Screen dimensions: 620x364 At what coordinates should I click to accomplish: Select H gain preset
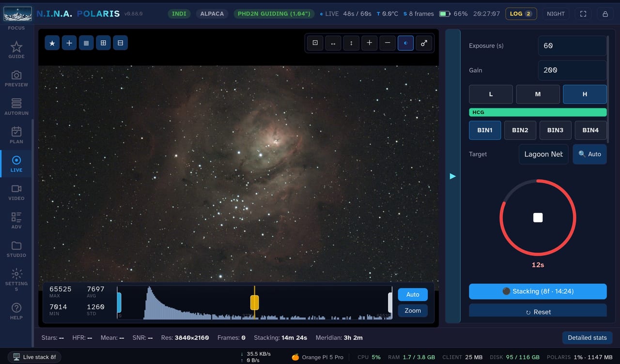[x=585, y=94]
